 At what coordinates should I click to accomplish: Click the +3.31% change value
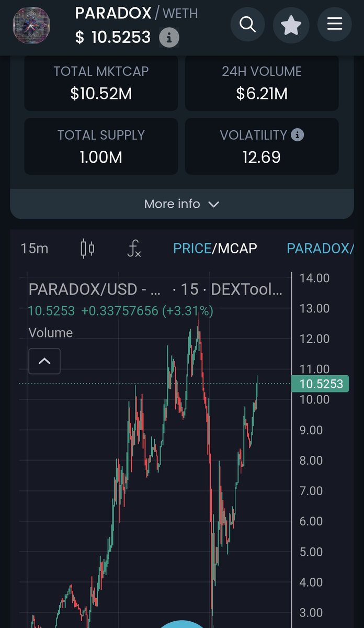[x=188, y=311]
